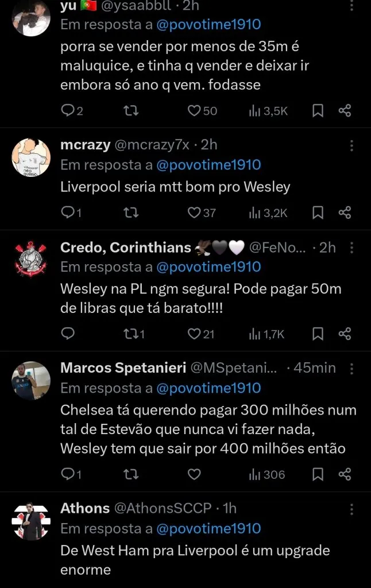The width and height of the screenshot is (371, 588).
Task: Reply to yu's tweet about 35m
Action: [x=69, y=111]
